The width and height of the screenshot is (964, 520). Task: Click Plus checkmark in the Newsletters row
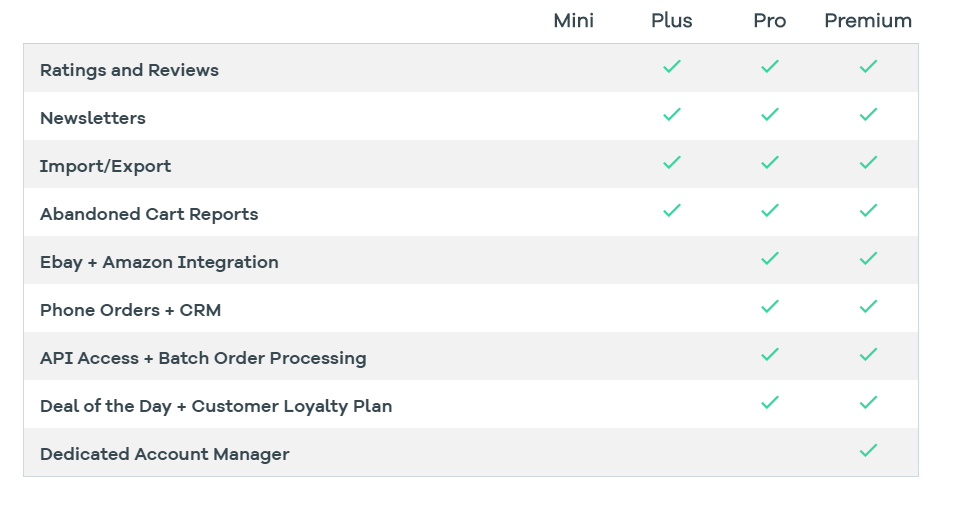pos(672,114)
